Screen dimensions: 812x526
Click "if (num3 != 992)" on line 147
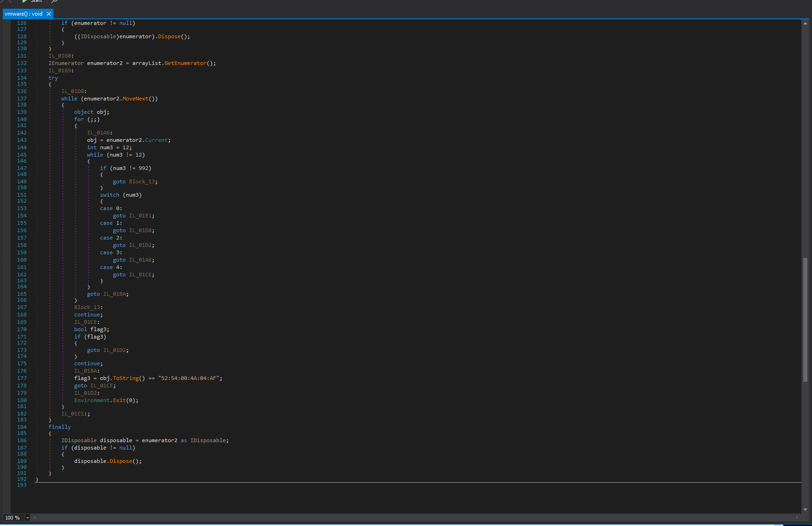pyautogui.click(x=126, y=168)
